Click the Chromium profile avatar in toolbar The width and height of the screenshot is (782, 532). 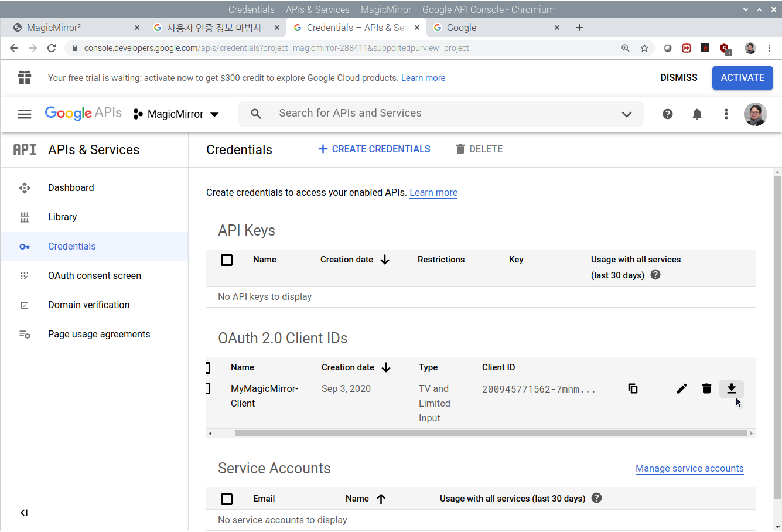(x=750, y=48)
